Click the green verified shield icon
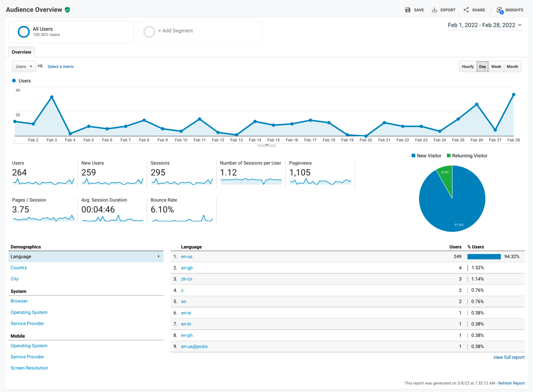 [67, 10]
